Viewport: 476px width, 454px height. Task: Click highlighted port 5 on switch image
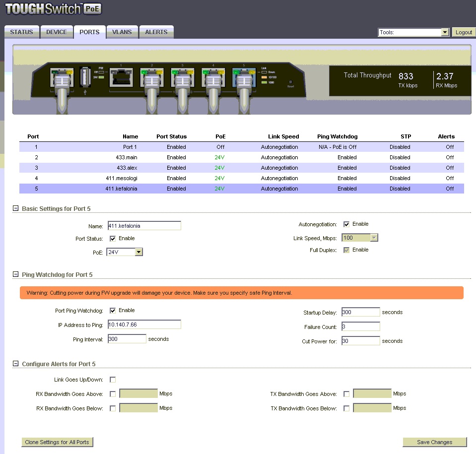[244, 77]
